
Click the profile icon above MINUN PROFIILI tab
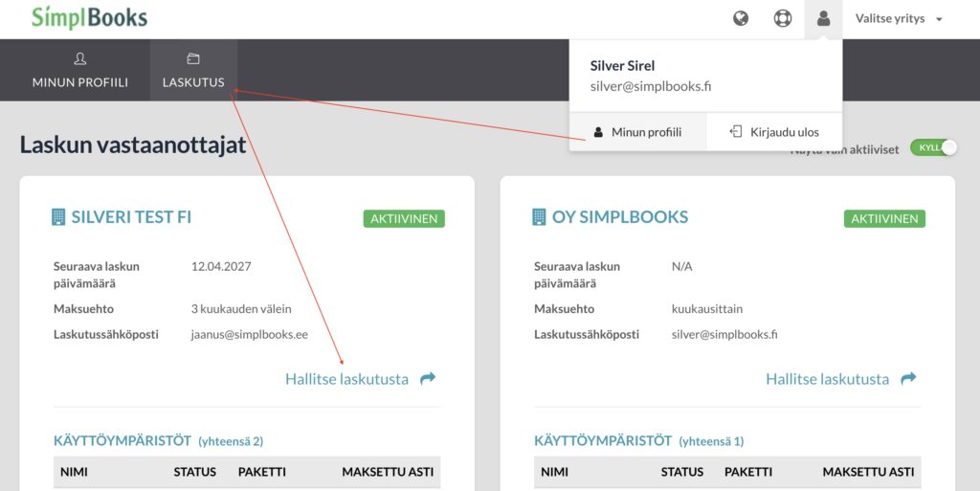[80, 58]
